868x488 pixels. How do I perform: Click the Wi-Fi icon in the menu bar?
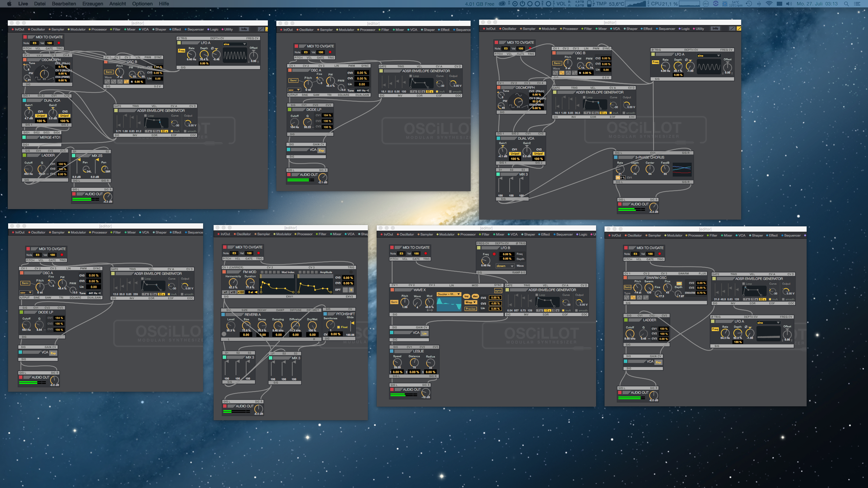[x=769, y=4]
